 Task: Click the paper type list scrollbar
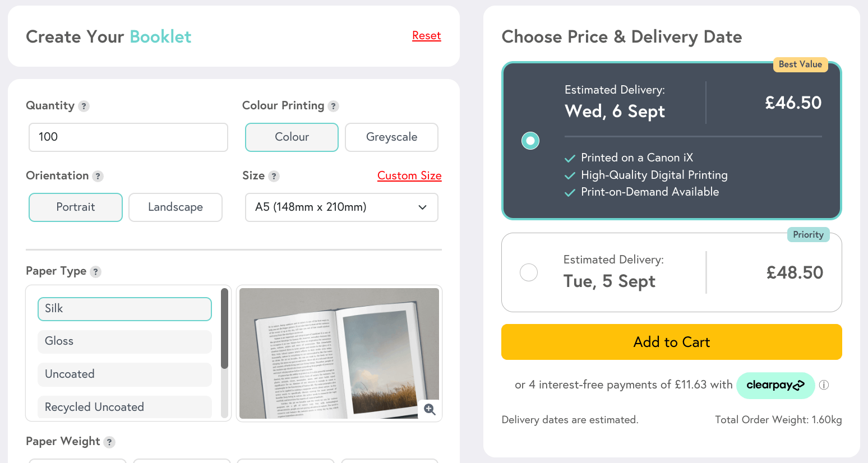[x=224, y=328]
